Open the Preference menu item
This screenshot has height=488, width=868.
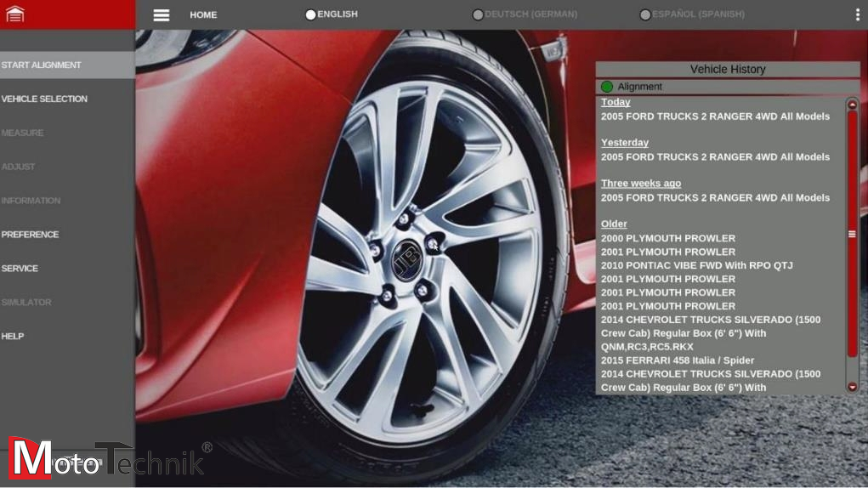pos(31,235)
